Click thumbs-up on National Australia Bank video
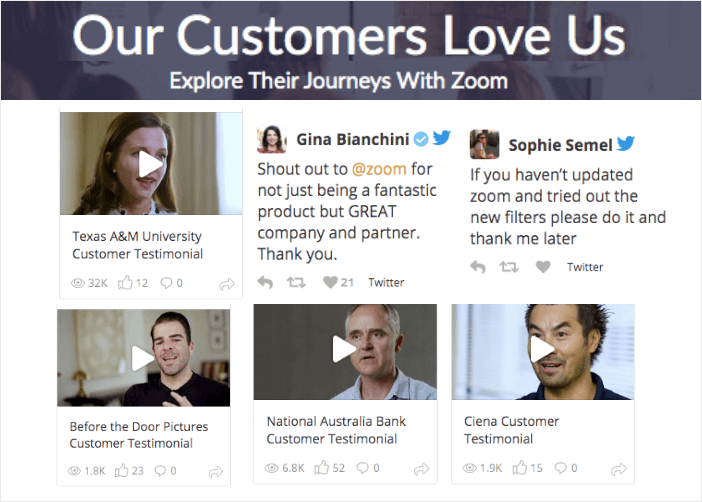 [321, 468]
